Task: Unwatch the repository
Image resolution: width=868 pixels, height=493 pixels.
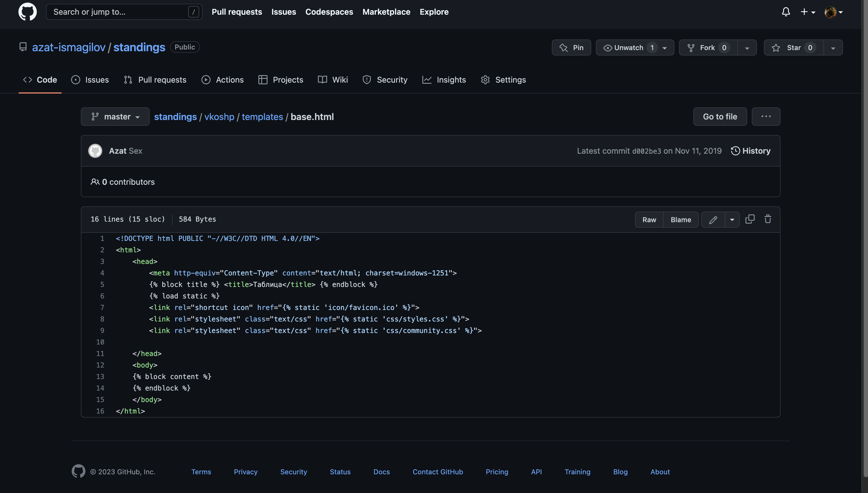Action: pos(628,47)
